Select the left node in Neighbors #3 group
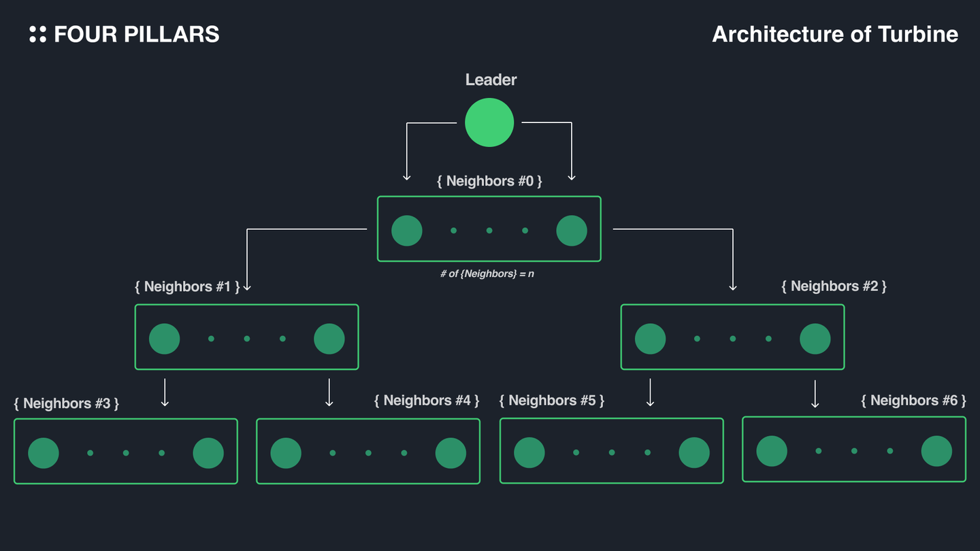The height and width of the screenshot is (551, 980). click(x=44, y=453)
